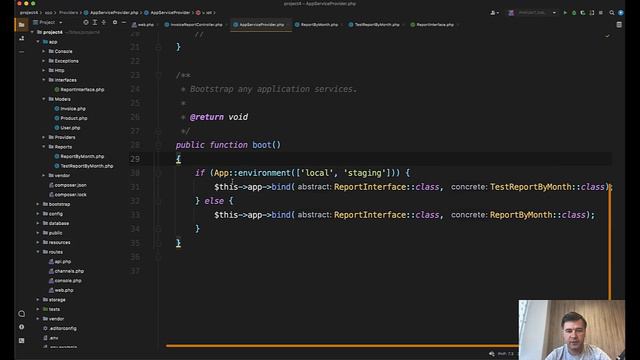Run the project with green play icon

(x=565, y=13)
